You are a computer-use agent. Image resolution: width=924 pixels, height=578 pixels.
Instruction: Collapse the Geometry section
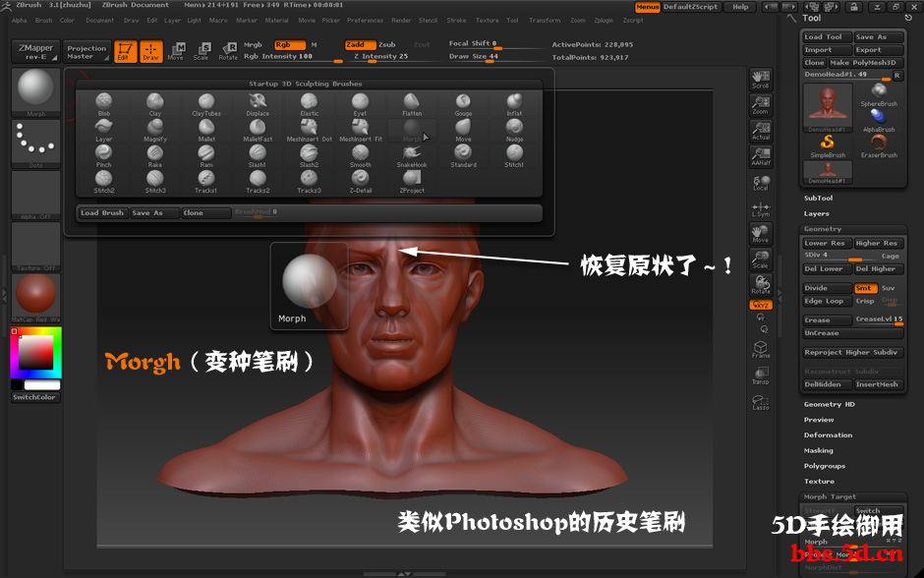[x=823, y=229]
